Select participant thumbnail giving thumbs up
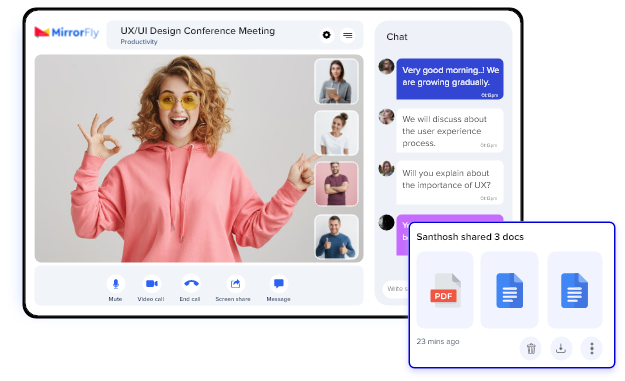The height and width of the screenshot is (381, 625). 336,237
